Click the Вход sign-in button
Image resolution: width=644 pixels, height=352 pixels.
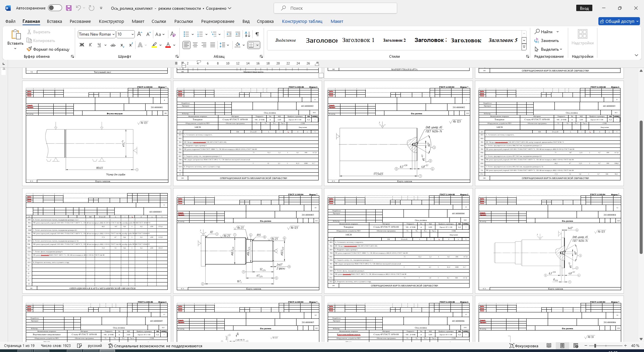click(584, 8)
